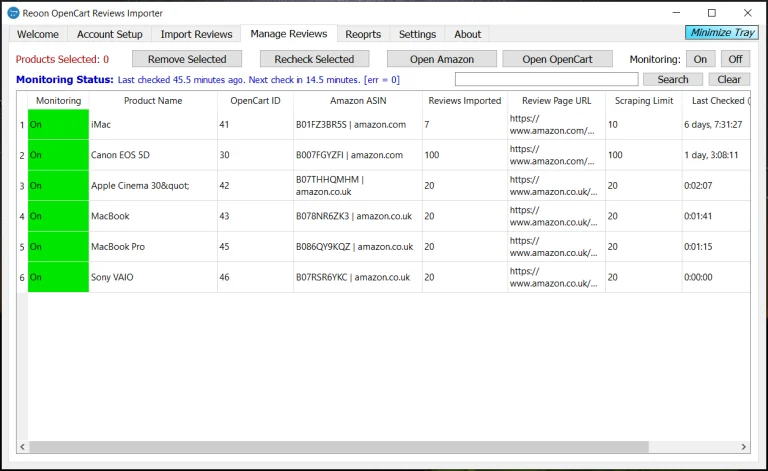Click the Reviews Imported column header

465,100
